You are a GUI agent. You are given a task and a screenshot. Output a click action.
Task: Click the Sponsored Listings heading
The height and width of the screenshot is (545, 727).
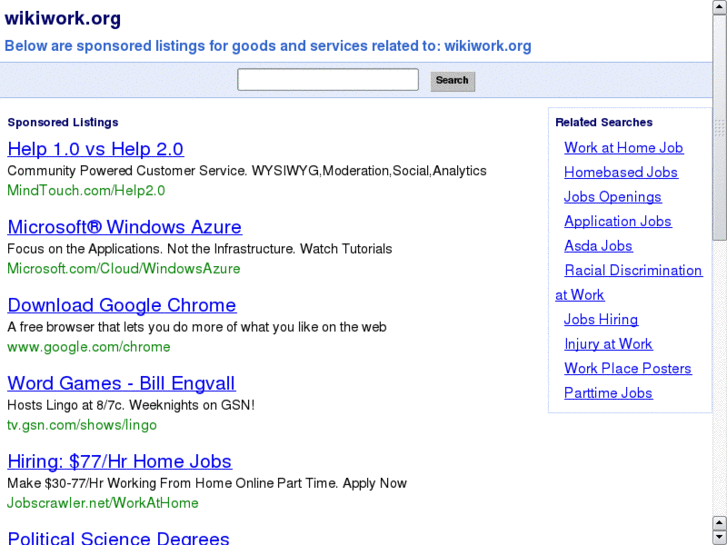pyautogui.click(x=63, y=122)
